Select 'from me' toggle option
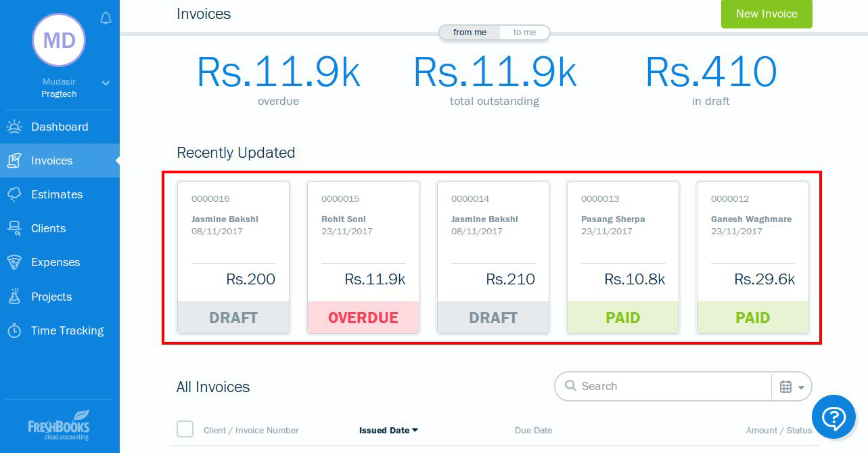Image resolution: width=868 pixels, height=453 pixels. (470, 33)
